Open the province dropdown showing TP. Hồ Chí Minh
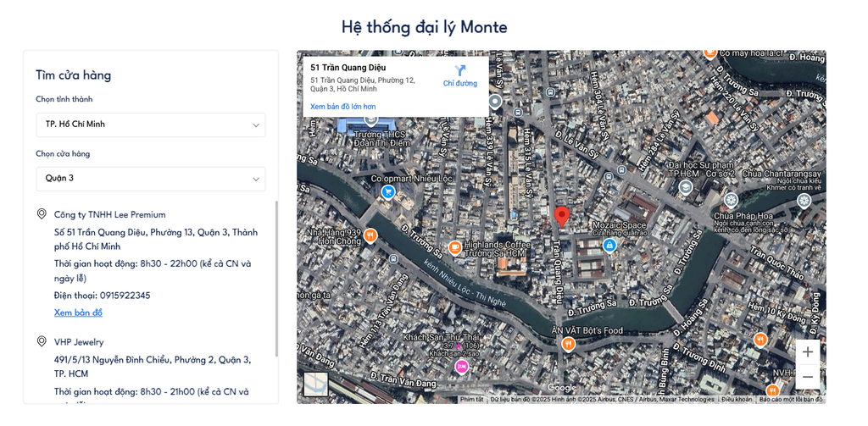Image resolution: width=868 pixels, height=426 pixels. [x=151, y=124]
